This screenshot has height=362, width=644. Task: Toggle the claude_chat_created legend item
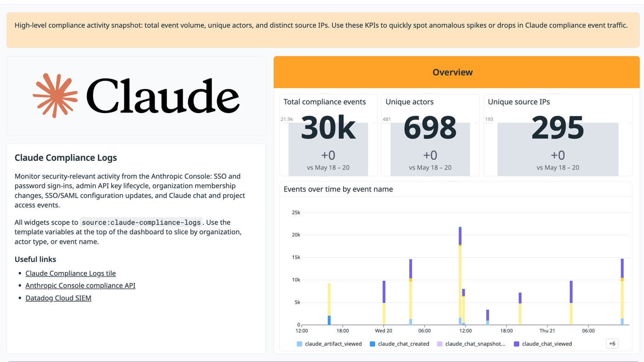pos(399,344)
